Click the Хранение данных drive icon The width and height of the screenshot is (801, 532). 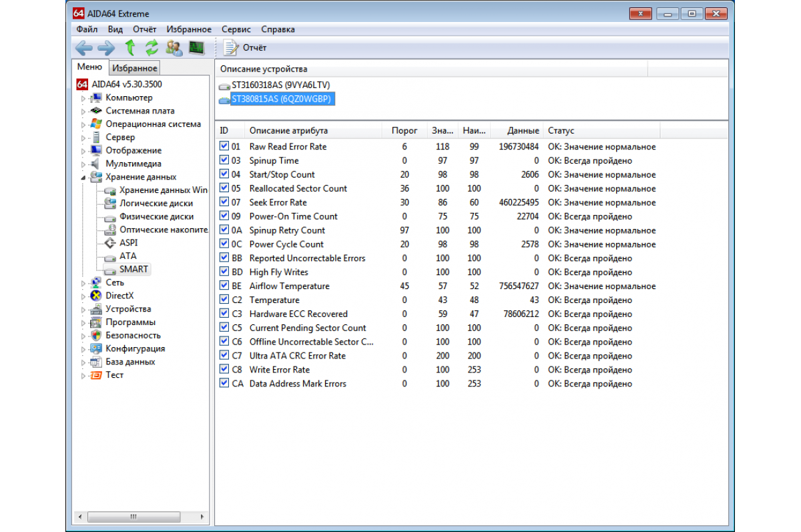point(97,177)
